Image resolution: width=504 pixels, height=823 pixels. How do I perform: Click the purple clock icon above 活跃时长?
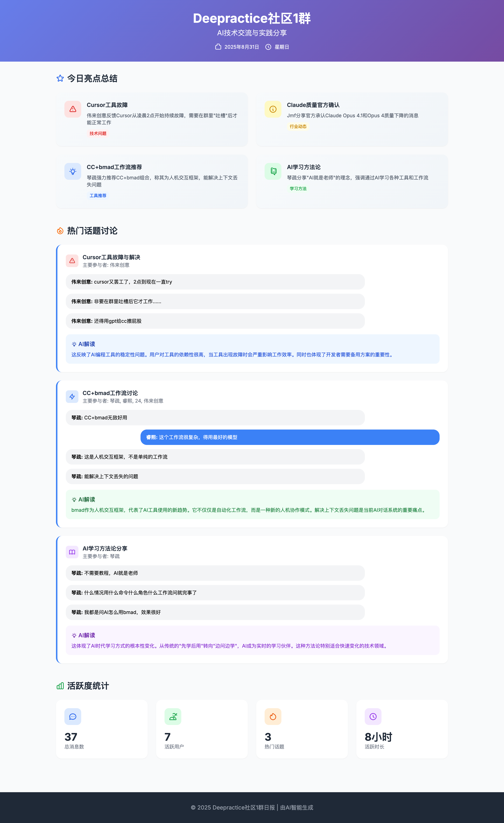(373, 716)
